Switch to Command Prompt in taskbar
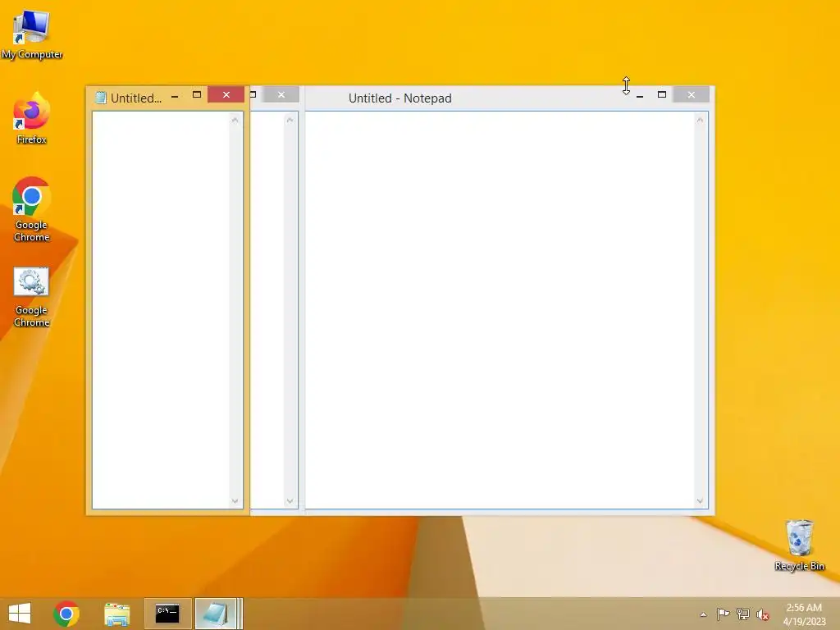Screen dimensions: 840x630 coord(167,614)
